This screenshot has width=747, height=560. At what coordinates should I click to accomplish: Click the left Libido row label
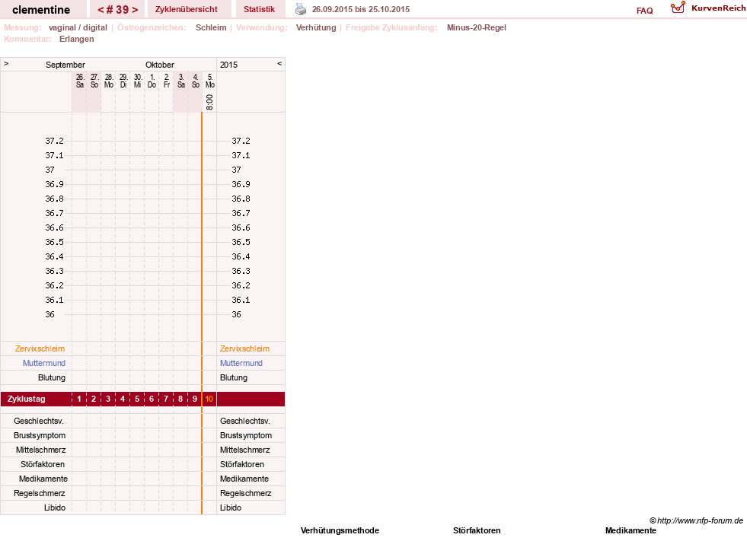coord(55,508)
